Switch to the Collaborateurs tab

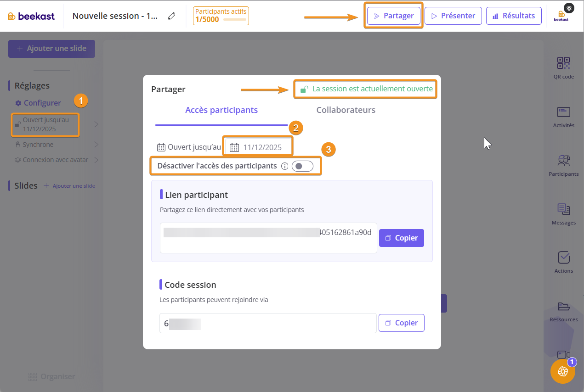(x=346, y=110)
